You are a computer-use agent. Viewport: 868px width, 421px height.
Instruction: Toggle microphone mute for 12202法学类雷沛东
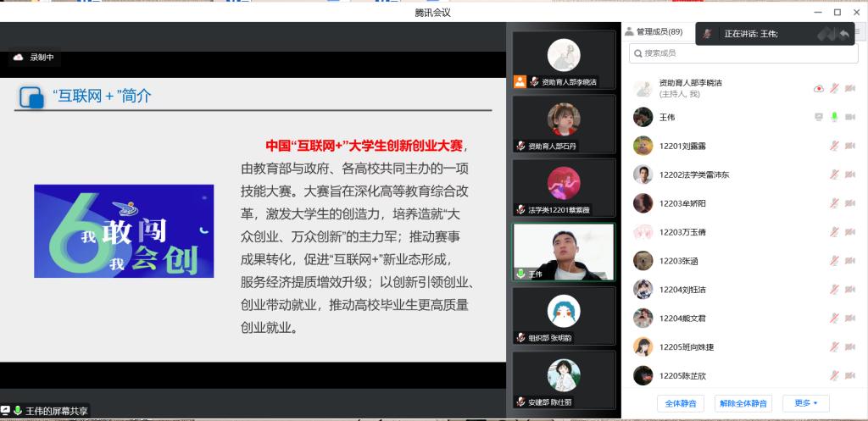click(834, 174)
